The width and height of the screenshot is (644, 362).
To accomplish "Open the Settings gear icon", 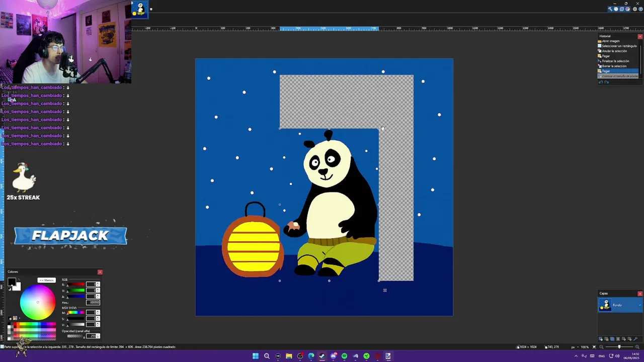I will [x=635, y=9].
